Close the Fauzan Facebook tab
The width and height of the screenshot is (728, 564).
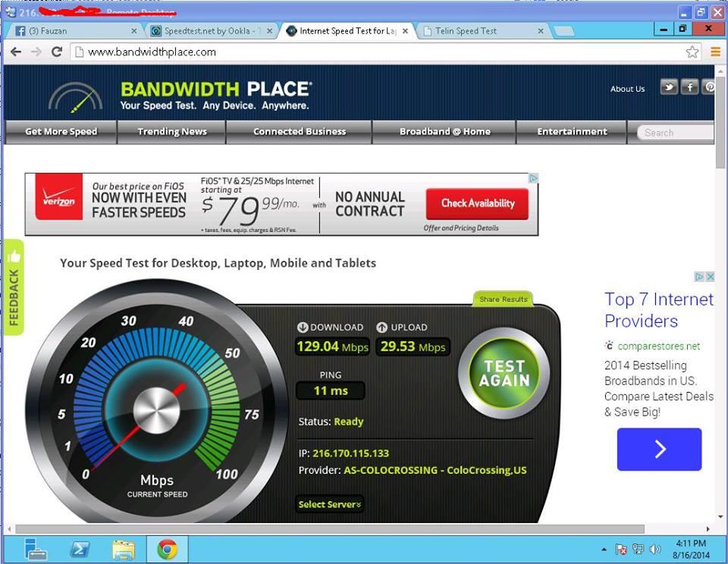click(133, 31)
